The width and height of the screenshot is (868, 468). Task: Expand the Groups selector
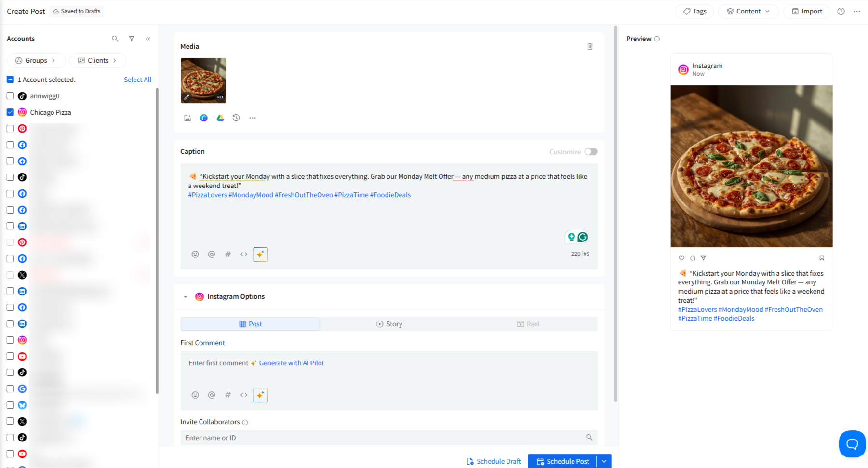pyautogui.click(x=36, y=60)
